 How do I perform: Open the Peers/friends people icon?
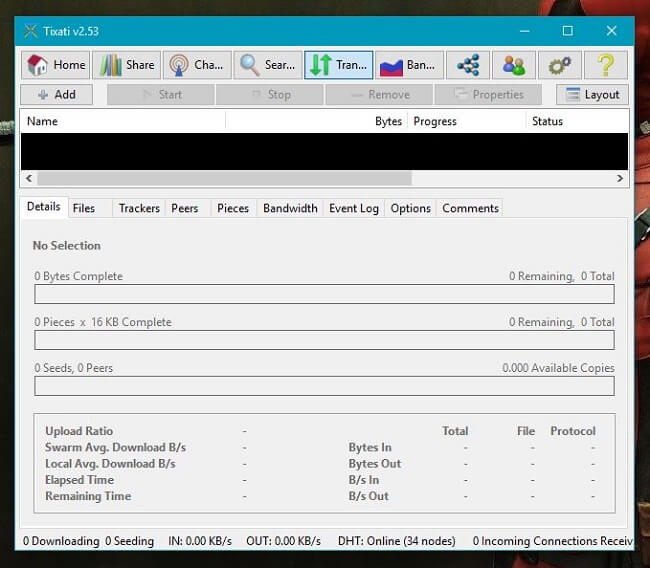pos(514,65)
